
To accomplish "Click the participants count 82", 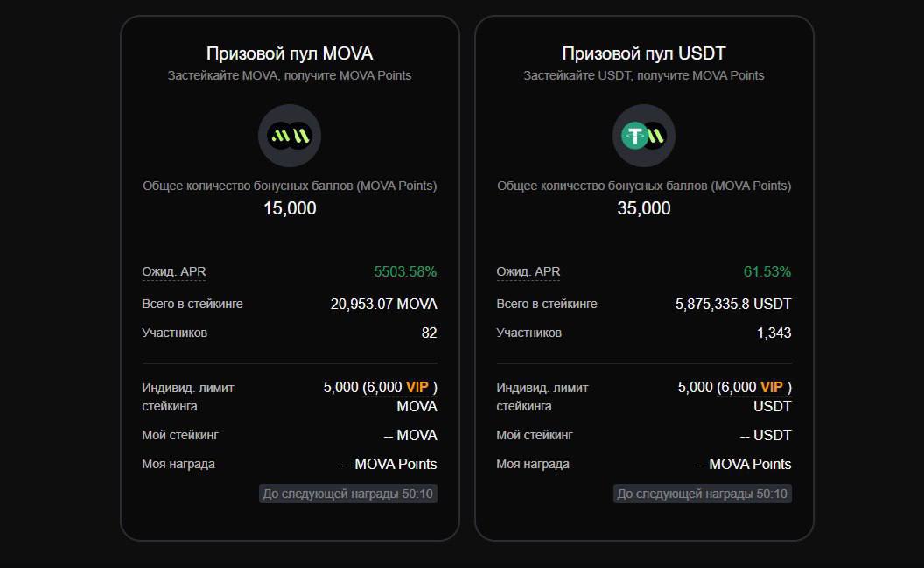I will pos(429,333).
